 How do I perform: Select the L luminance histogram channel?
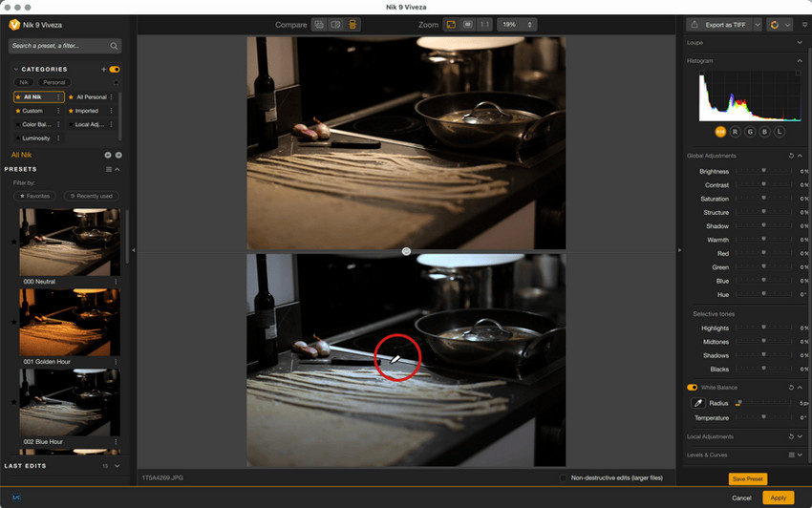780,132
